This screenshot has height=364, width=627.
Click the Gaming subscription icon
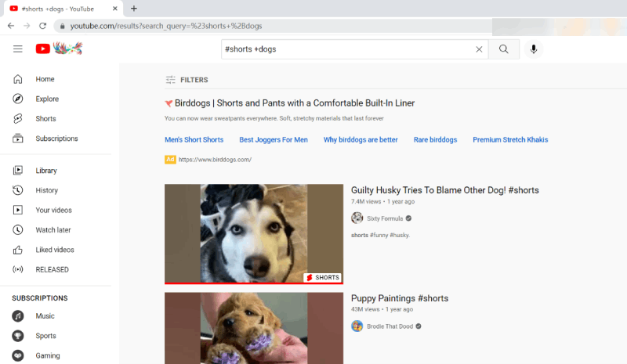click(17, 355)
